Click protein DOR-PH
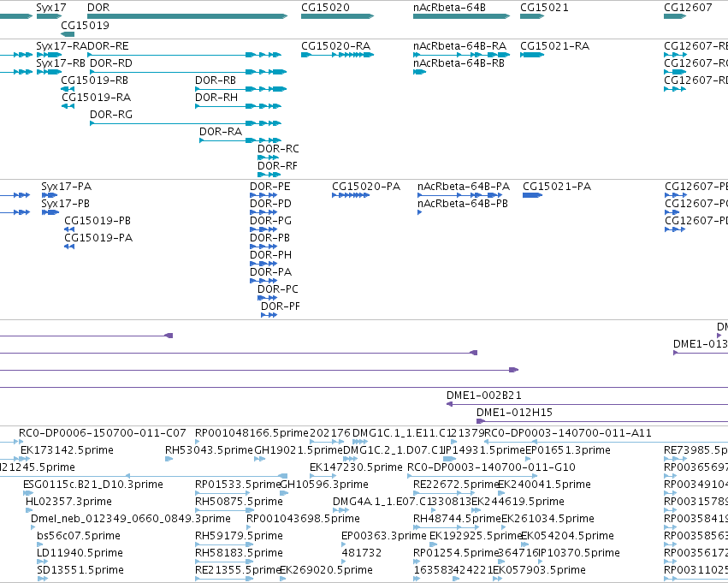 pyautogui.click(x=263, y=264)
